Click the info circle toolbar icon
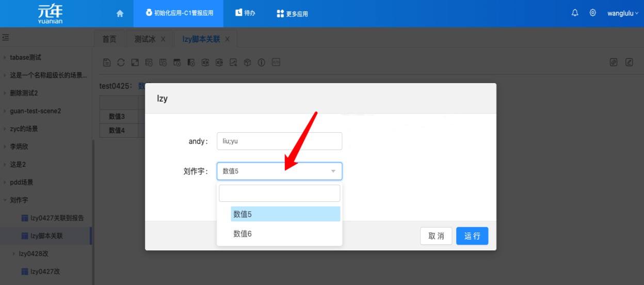The height and width of the screenshot is (285, 644). pyautogui.click(x=262, y=62)
